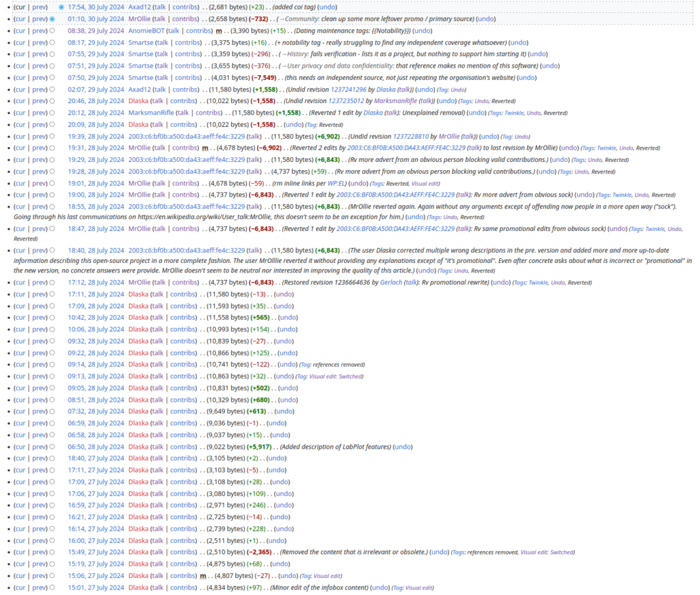The width and height of the screenshot is (700, 595).
Task: Select the radio button for 15:01, 27 July 2024
Action: pyautogui.click(x=52, y=588)
